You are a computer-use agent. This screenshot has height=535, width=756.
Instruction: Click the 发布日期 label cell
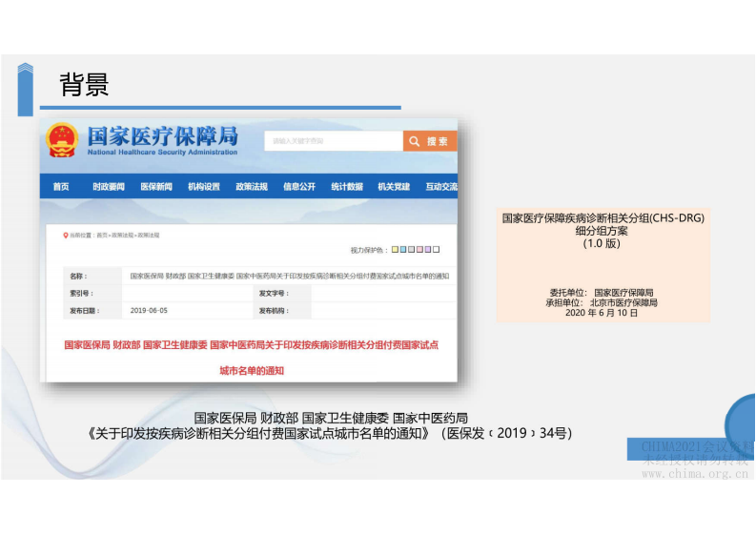tap(92, 311)
